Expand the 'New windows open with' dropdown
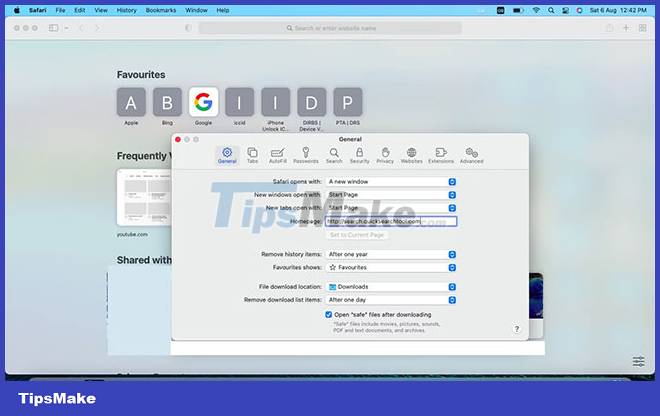This screenshot has height=416, width=660. pyautogui.click(x=391, y=195)
